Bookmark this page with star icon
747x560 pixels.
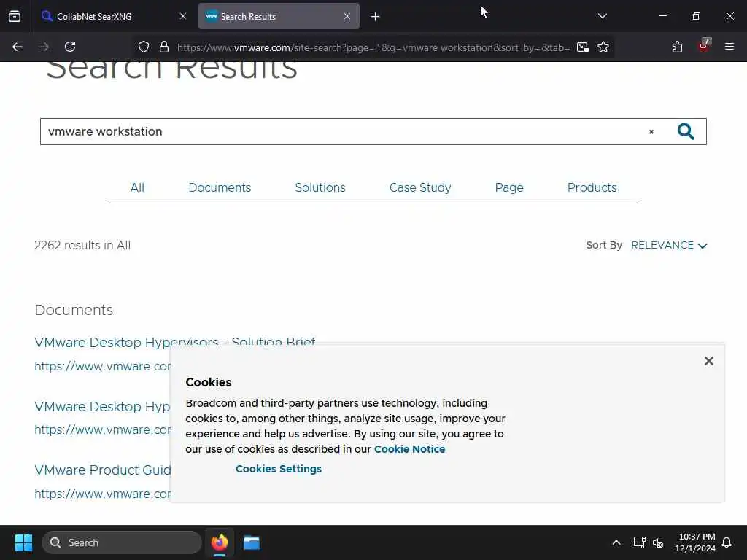click(x=603, y=47)
